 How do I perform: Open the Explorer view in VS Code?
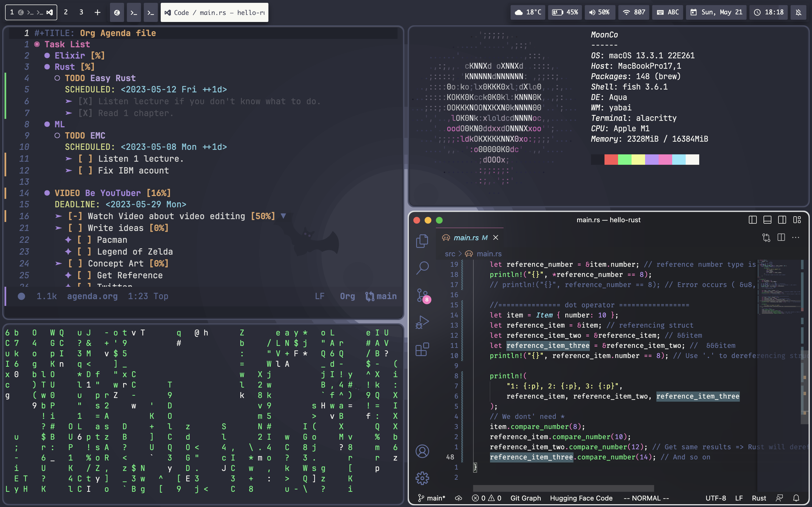(x=422, y=241)
